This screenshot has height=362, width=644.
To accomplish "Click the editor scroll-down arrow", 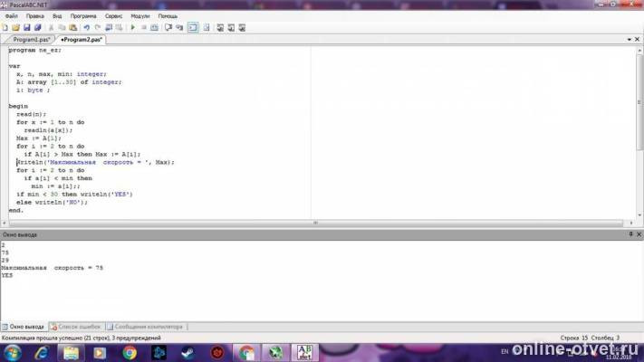I will point(639,215).
